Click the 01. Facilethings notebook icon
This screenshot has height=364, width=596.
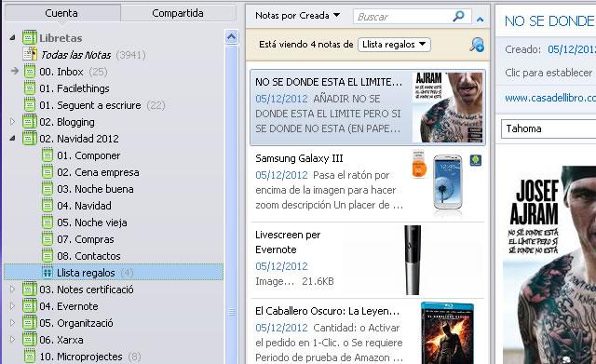tap(30, 88)
